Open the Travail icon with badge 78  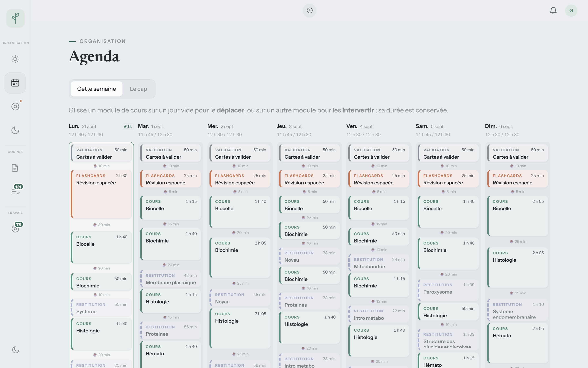click(x=15, y=229)
